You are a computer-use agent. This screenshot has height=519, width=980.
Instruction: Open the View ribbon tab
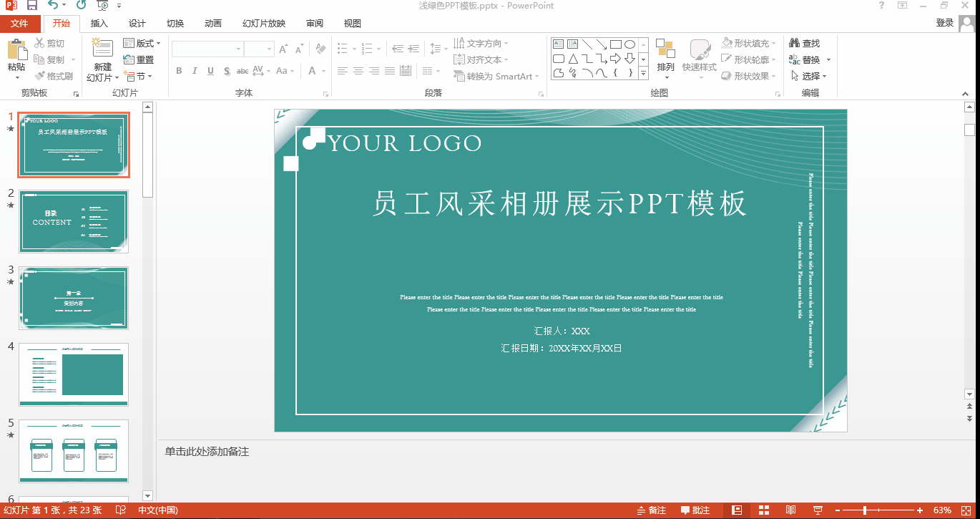point(351,23)
